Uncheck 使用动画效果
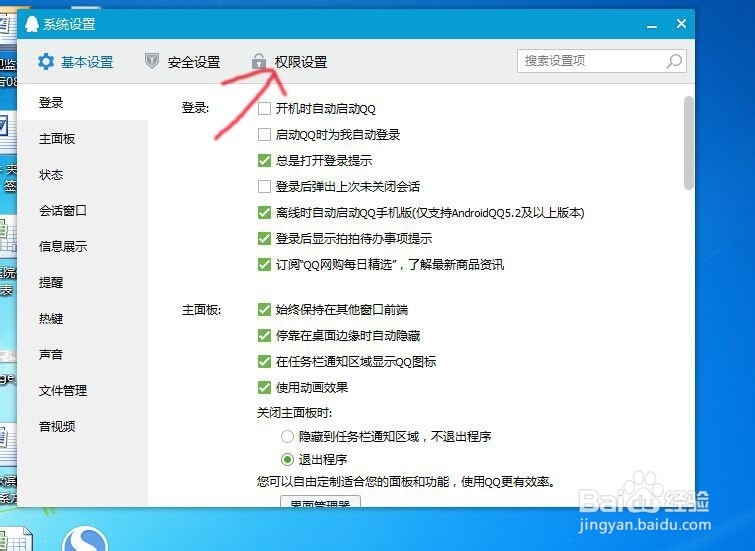Viewport: 755px width, 551px height. click(x=264, y=387)
